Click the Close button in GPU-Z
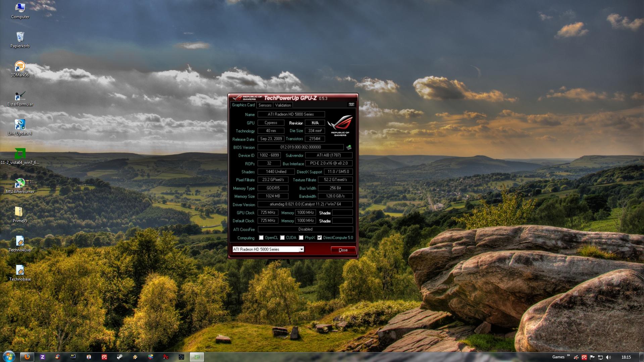 (343, 250)
